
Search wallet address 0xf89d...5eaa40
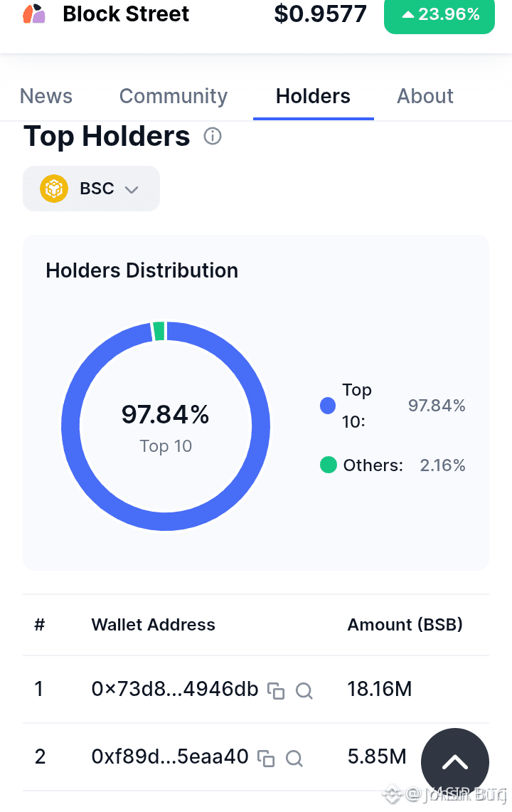(x=294, y=758)
